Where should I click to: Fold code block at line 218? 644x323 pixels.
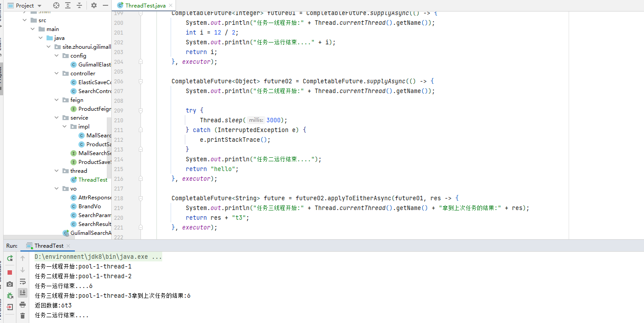[x=141, y=198]
